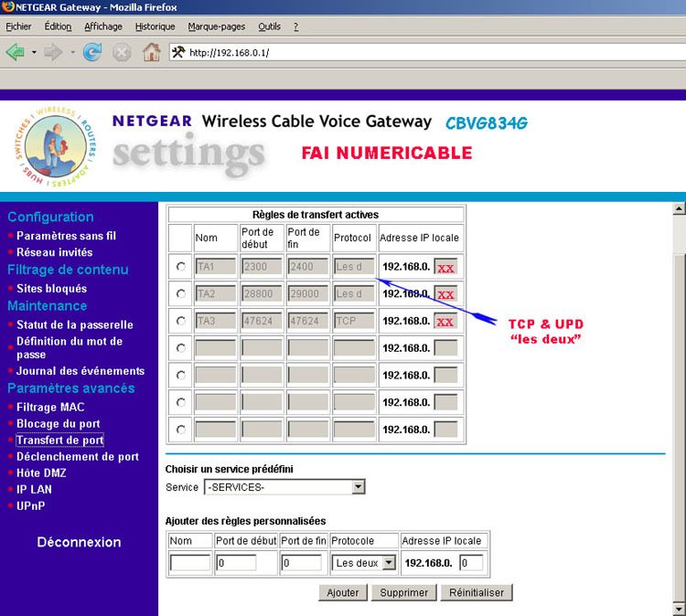The width and height of the screenshot is (686, 616).
Task: Open the Back button history dropdown arrow
Action: (x=34, y=52)
